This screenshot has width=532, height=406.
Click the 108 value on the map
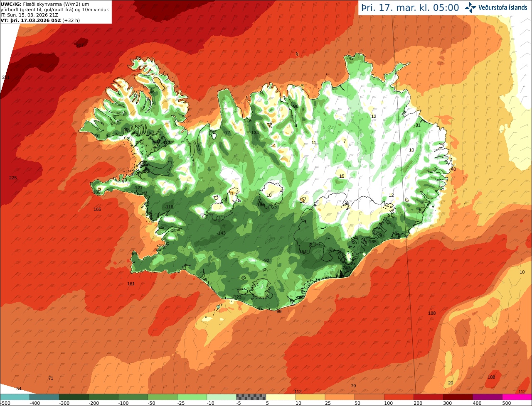point(491,377)
